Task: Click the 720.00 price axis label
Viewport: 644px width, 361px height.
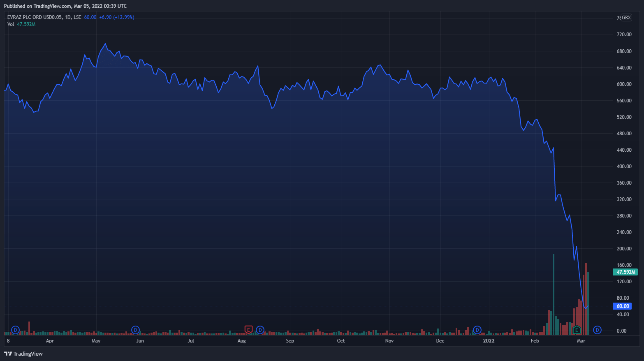Action: point(624,35)
